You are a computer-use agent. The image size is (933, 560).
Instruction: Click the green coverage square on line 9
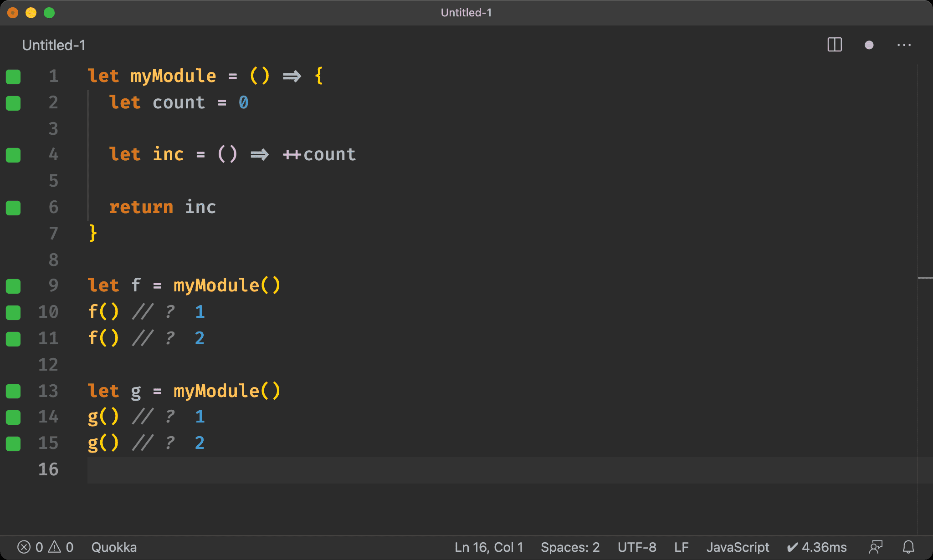pos(13,286)
